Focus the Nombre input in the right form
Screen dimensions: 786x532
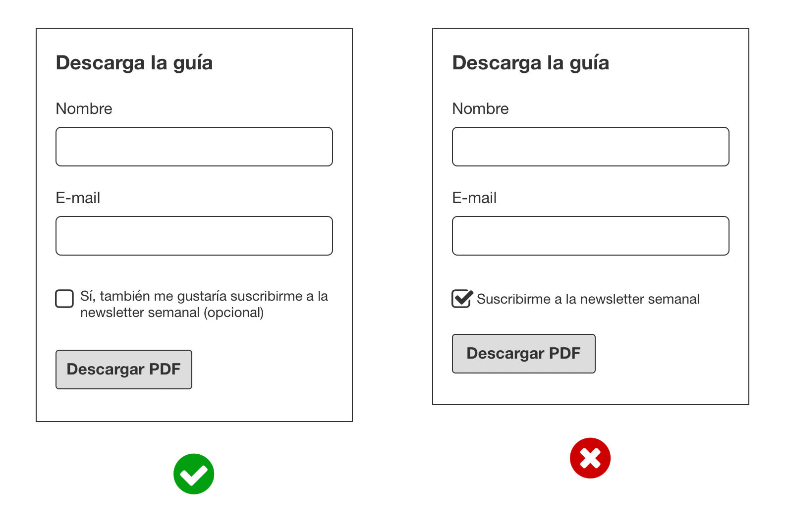click(x=590, y=147)
